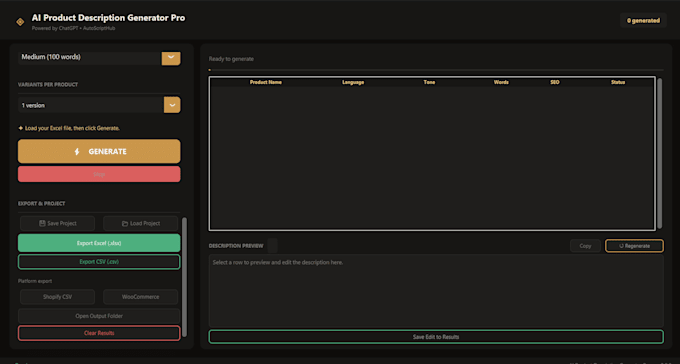
Task: Click the Product Name column header
Action: pyautogui.click(x=265, y=82)
